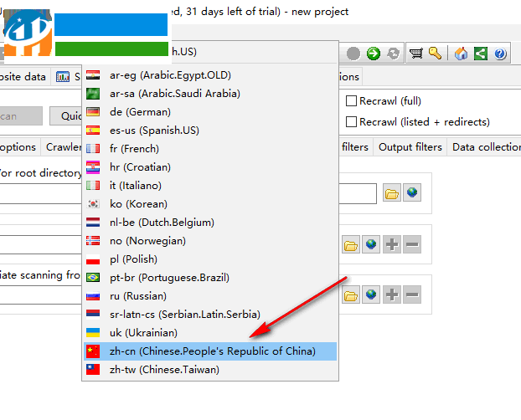Choose nl-be (Dutch.Belgium) language
The height and width of the screenshot is (420, 521).
tap(210, 223)
